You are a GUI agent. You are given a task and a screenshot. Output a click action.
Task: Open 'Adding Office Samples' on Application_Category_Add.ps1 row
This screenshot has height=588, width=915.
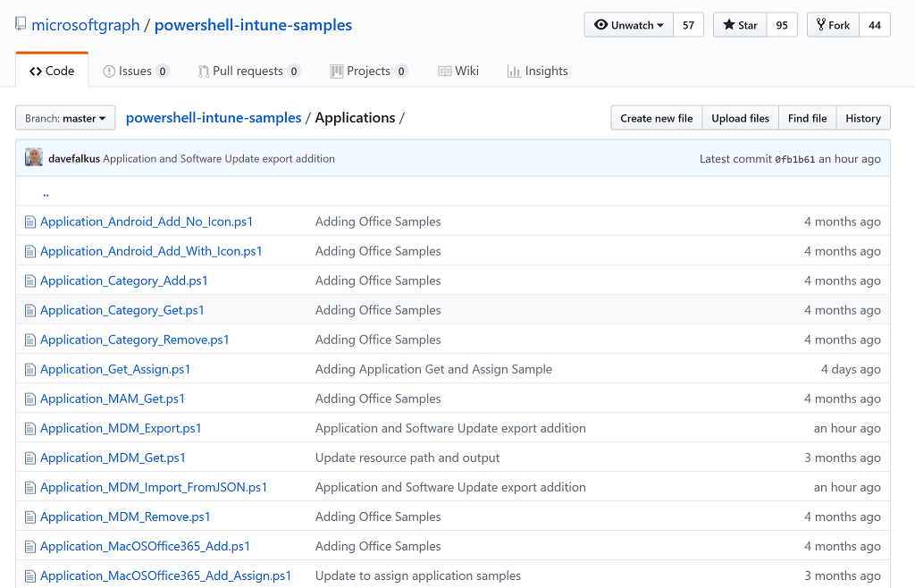[378, 281]
